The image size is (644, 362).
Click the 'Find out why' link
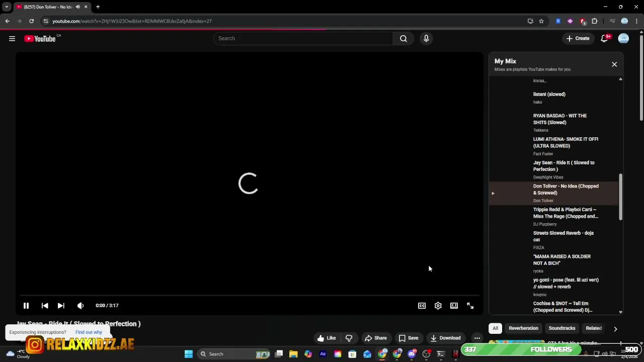[89, 332]
